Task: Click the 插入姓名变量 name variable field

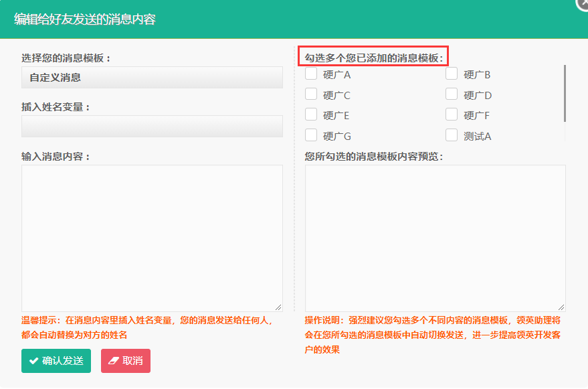Action: (151, 127)
